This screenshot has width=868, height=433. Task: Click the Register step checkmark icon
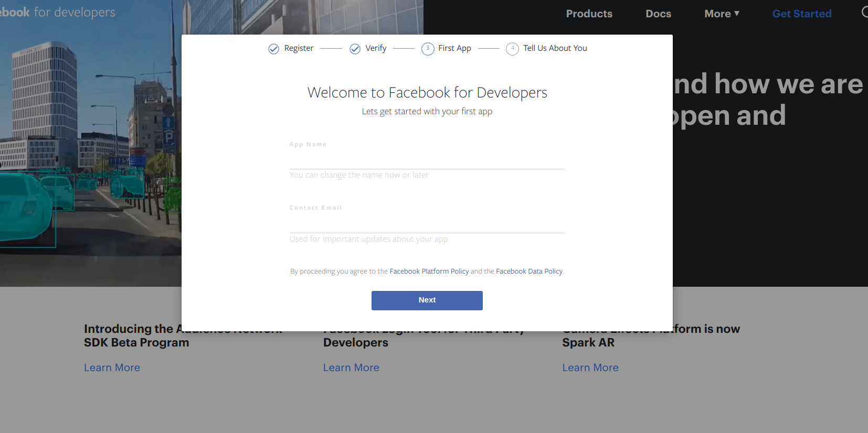point(273,49)
